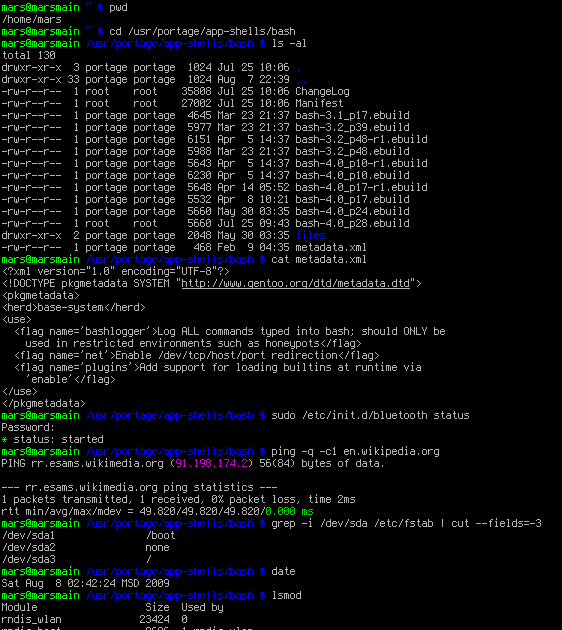Click the closing </pkgmetadata> tag

coord(43,403)
